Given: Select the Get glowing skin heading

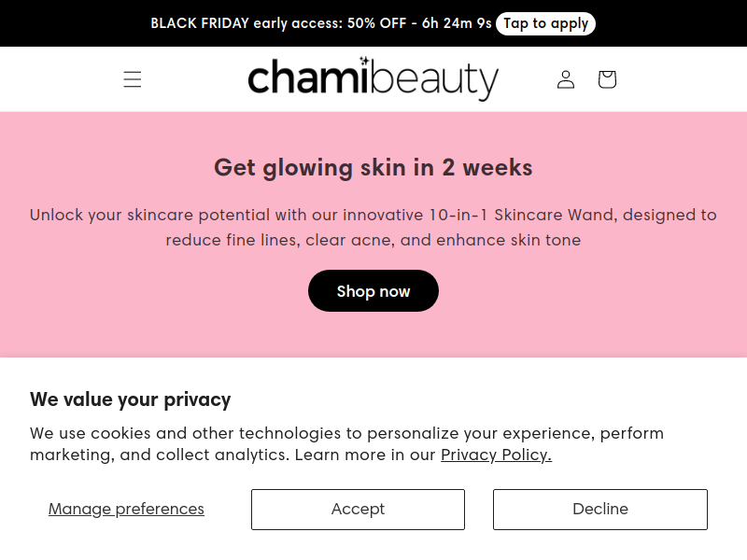Looking at the screenshot, I should [x=373, y=168].
